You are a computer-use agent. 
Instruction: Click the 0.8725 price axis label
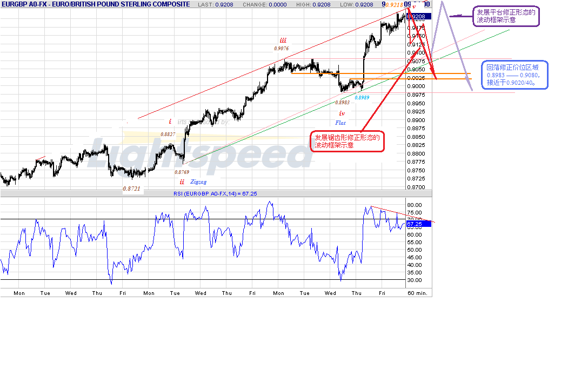pos(416,179)
